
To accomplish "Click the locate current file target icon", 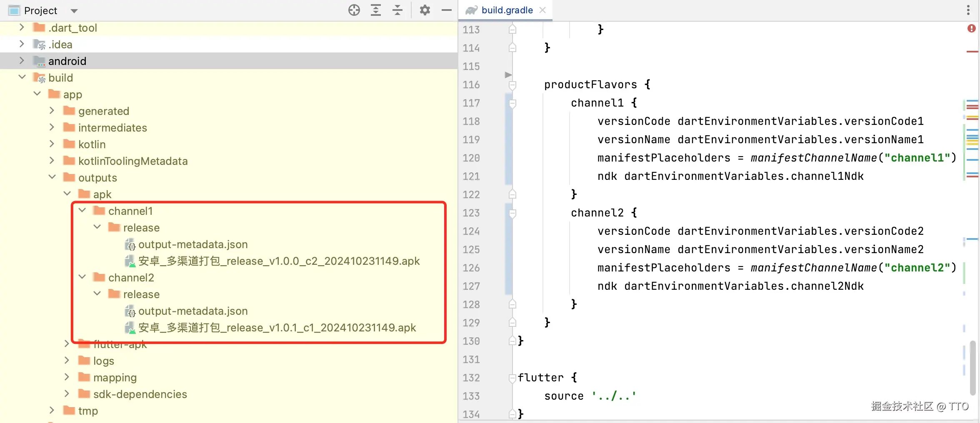I will click(x=354, y=10).
